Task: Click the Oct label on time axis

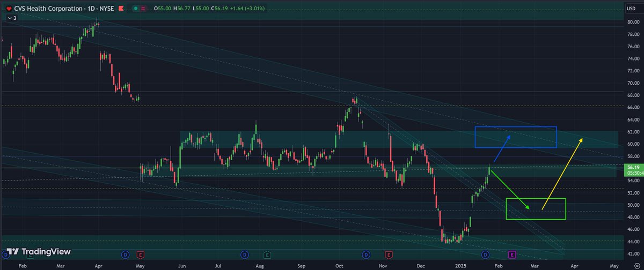Action: (x=339, y=265)
